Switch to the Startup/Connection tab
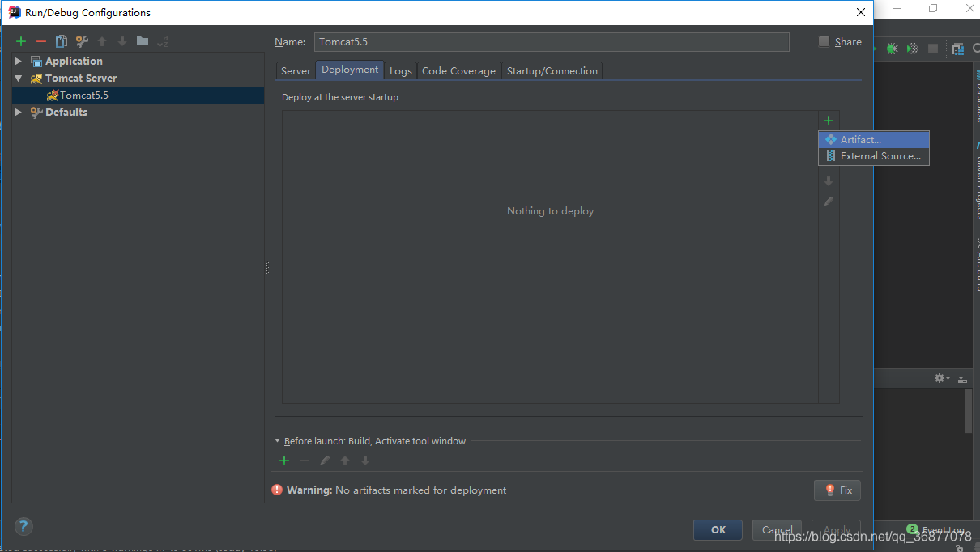The height and width of the screenshot is (552, 980). [x=552, y=71]
